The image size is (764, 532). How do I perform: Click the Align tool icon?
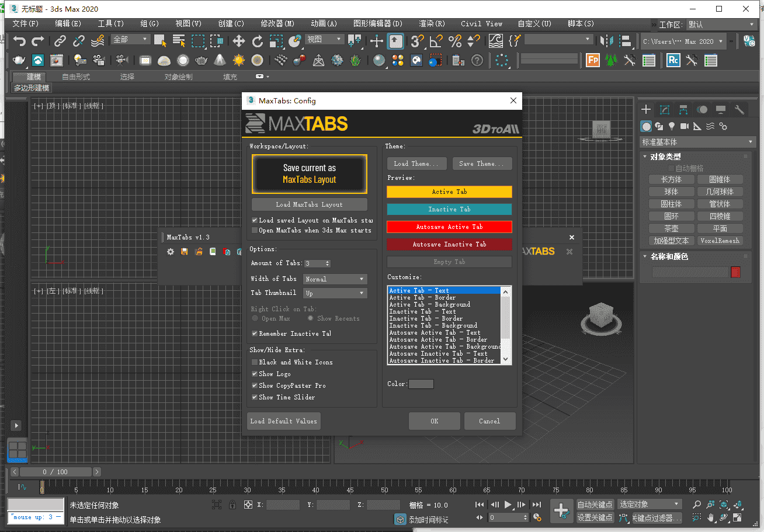pyautogui.click(x=626, y=41)
